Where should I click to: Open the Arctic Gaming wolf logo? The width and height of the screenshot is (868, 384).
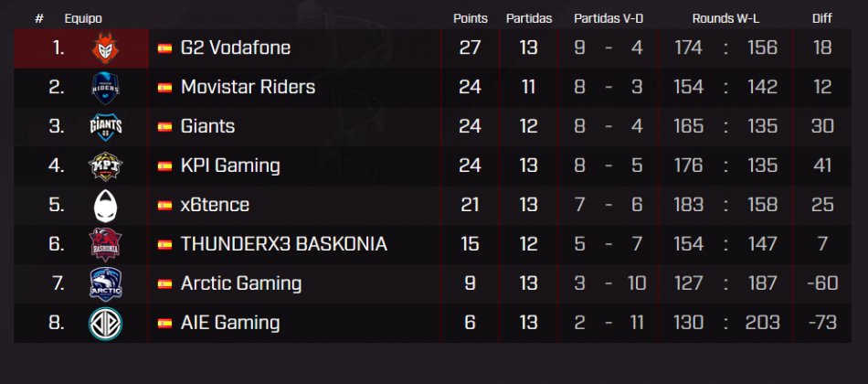(105, 283)
